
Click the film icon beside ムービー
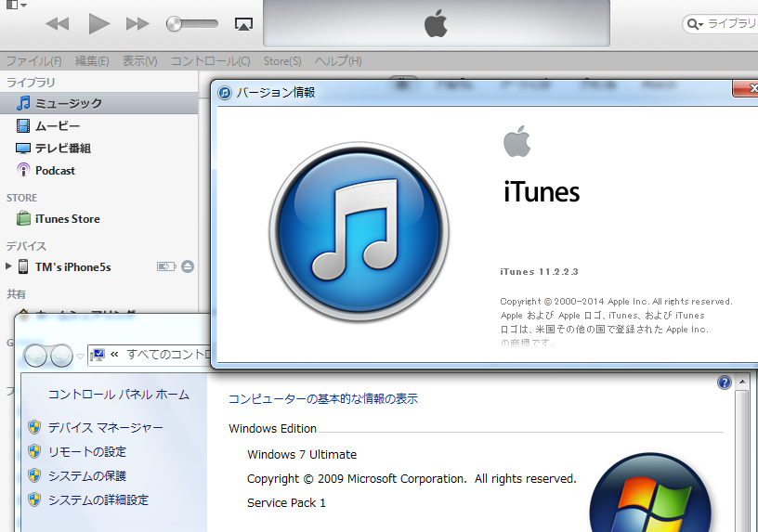(23, 126)
